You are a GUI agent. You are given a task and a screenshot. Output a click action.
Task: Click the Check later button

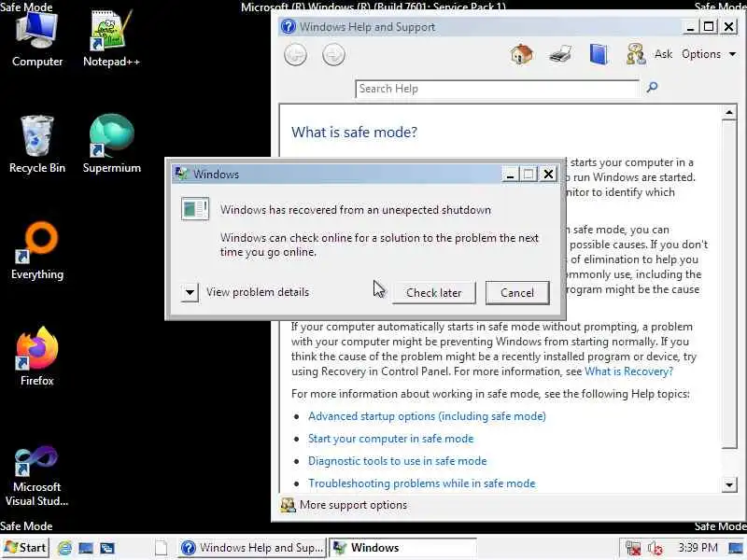pos(434,292)
